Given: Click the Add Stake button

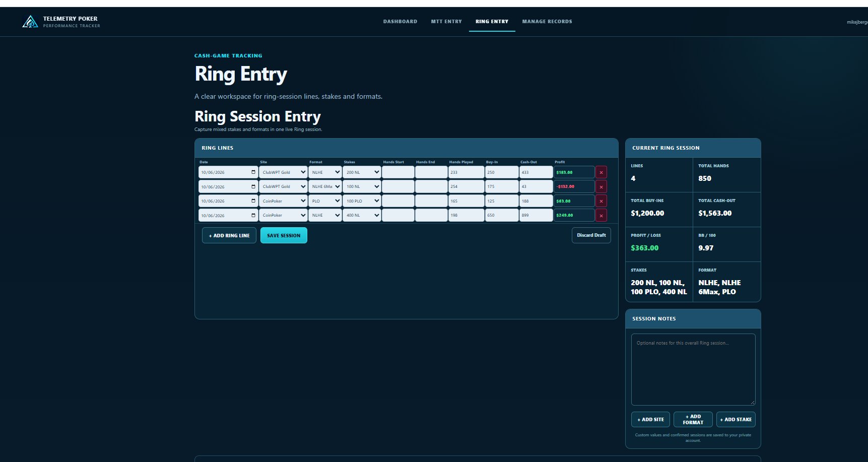Looking at the screenshot, I should [x=736, y=419].
